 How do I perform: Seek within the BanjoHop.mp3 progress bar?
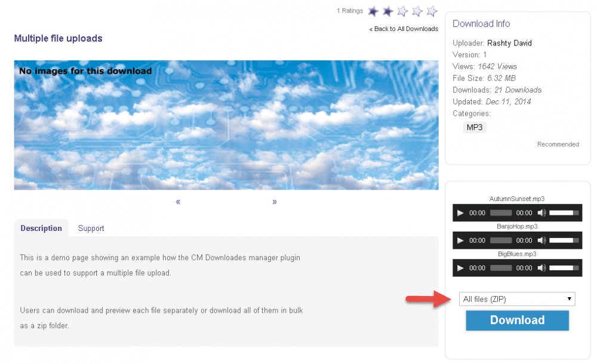click(501, 240)
